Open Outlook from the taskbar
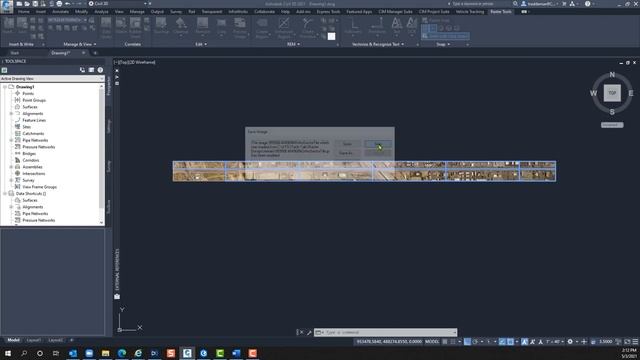 pos(73,353)
